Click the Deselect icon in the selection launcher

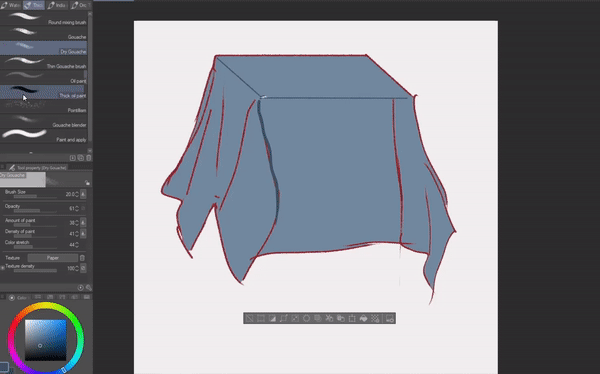(249, 318)
